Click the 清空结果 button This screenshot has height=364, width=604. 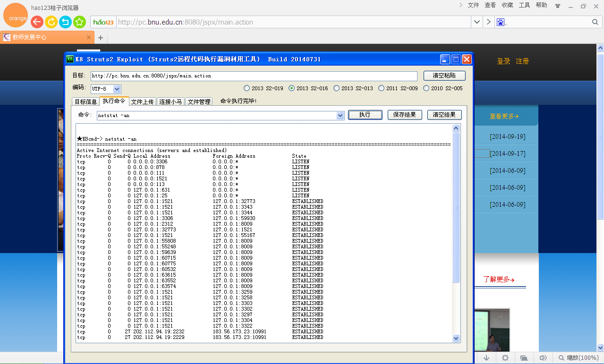click(x=444, y=115)
